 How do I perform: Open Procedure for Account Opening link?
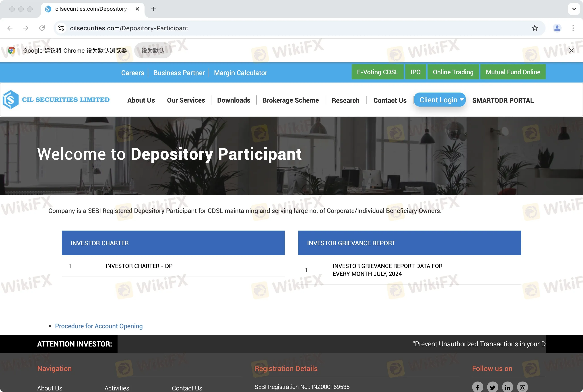point(98,326)
